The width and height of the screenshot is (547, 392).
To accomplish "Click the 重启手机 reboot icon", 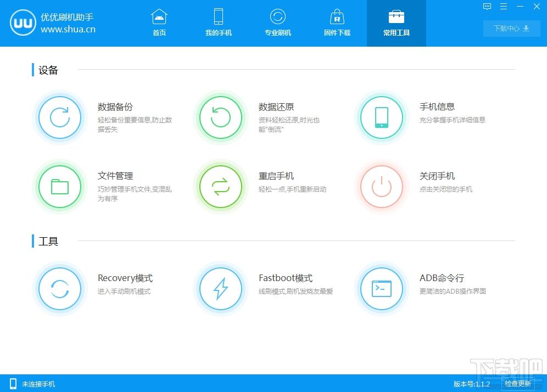I will click(221, 187).
